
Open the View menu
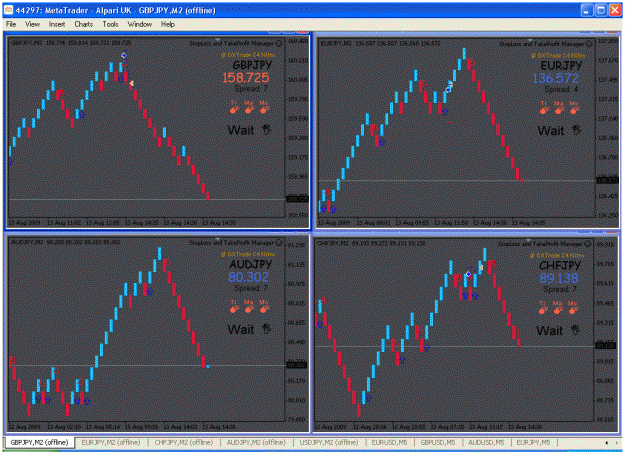pos(32,24)
